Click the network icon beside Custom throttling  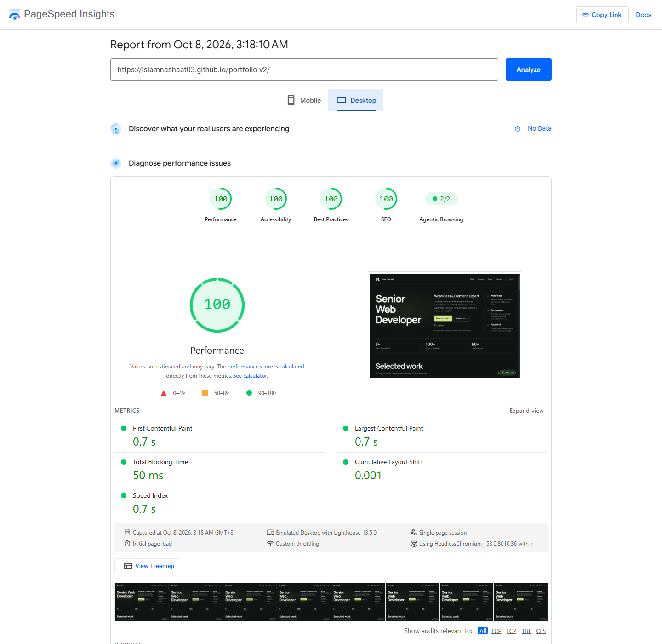[x=270, y=543]
